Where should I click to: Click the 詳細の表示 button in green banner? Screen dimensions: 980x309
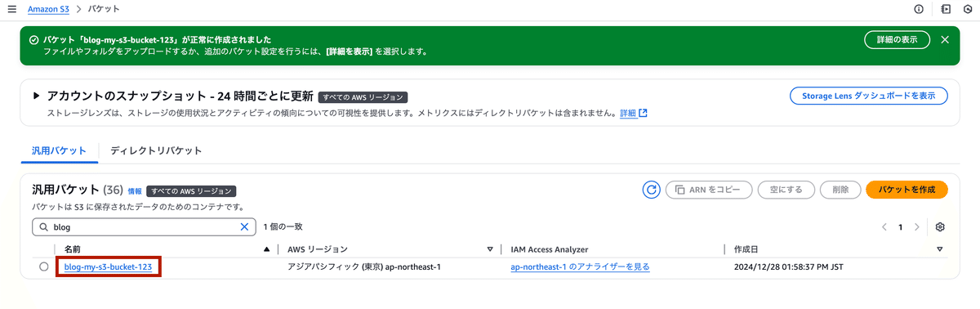point(897,39)
